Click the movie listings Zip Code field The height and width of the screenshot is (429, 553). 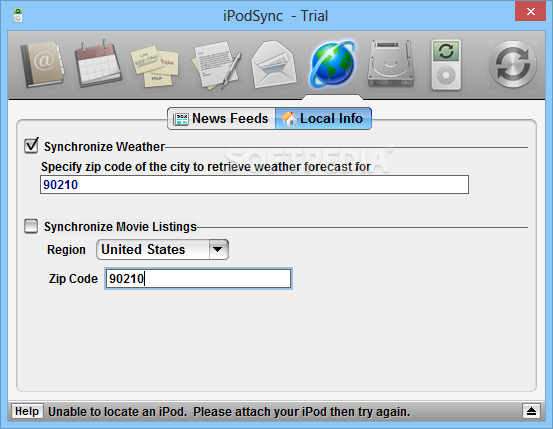tap(198, 279)
